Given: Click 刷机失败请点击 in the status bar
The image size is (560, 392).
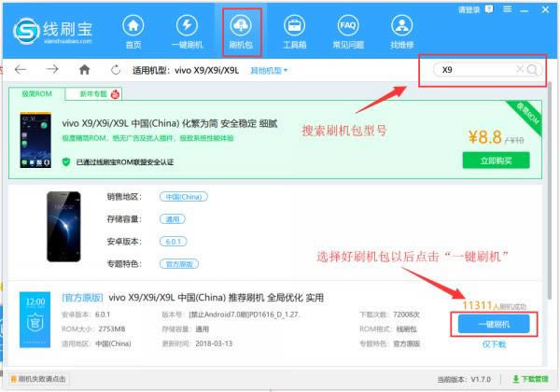Looking at the screenshot, I should pos(38,379).
